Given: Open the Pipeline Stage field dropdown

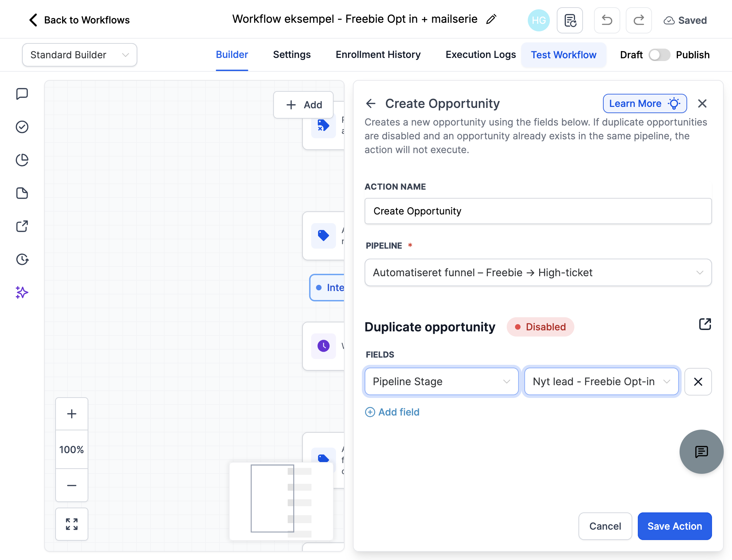Looking at the screenshot, I should [x=442, y=381].
